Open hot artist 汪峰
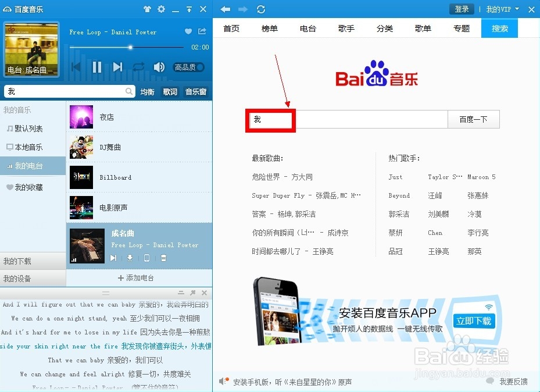 point(435,195)
